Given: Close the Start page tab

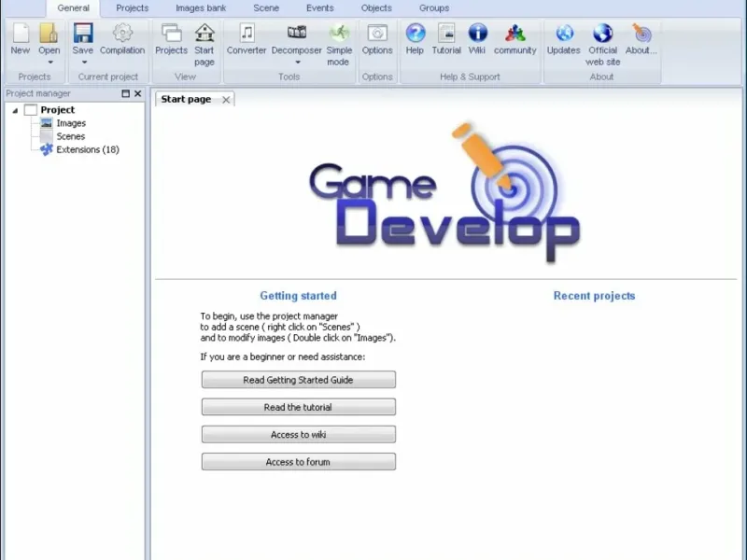Looking at the screenshot, I should (226, 100).
